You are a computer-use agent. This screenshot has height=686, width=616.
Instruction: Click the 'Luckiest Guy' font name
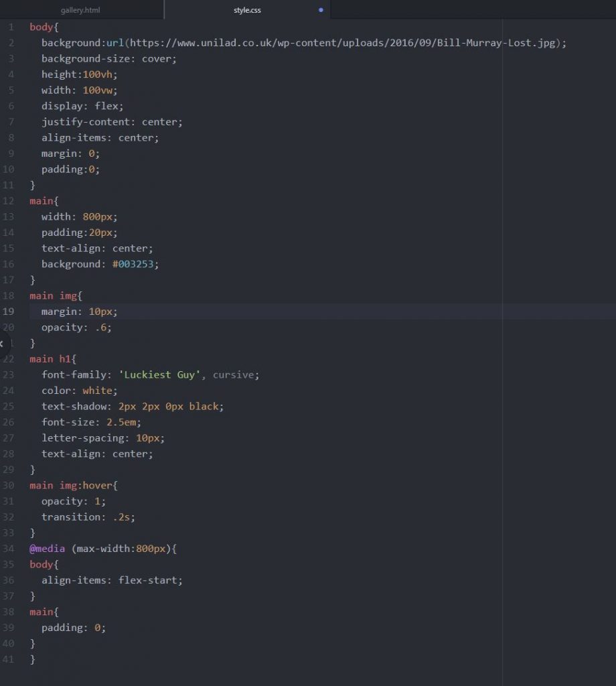[x=159, y=375]
